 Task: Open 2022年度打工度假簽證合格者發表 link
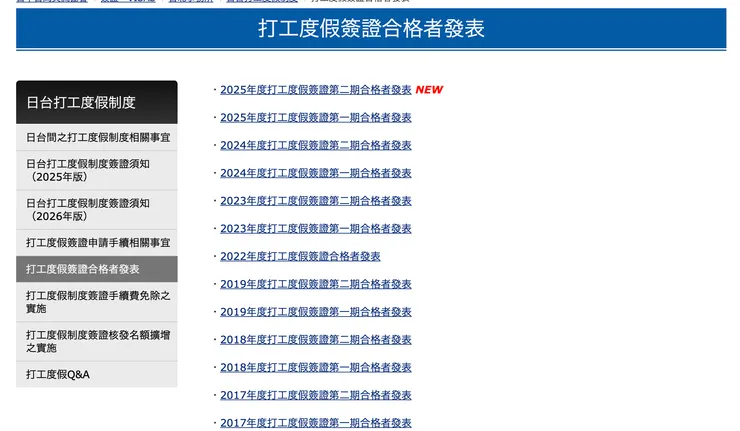pos(300,256)
